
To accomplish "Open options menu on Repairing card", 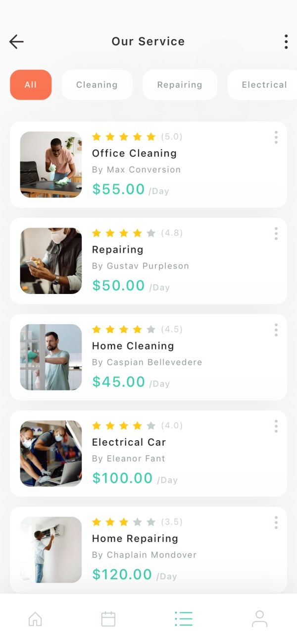I will pyautogui.click(x=276, y=234).
